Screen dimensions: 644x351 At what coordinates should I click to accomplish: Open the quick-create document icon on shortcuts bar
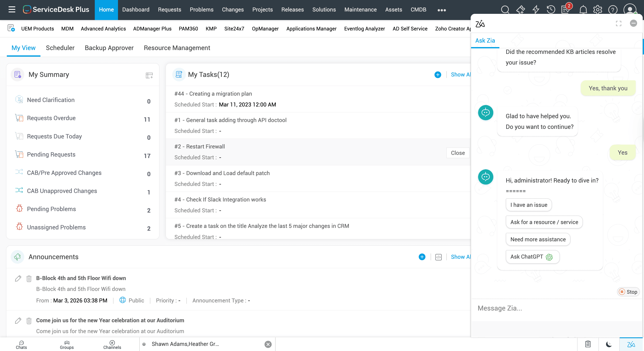point(11,28)
